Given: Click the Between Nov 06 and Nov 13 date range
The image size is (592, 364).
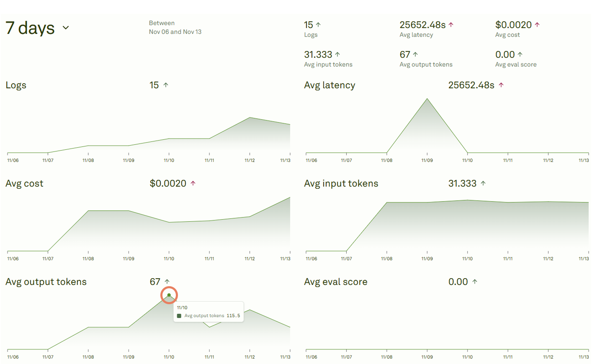Looking at the screenshot, I should click(175, 27).
